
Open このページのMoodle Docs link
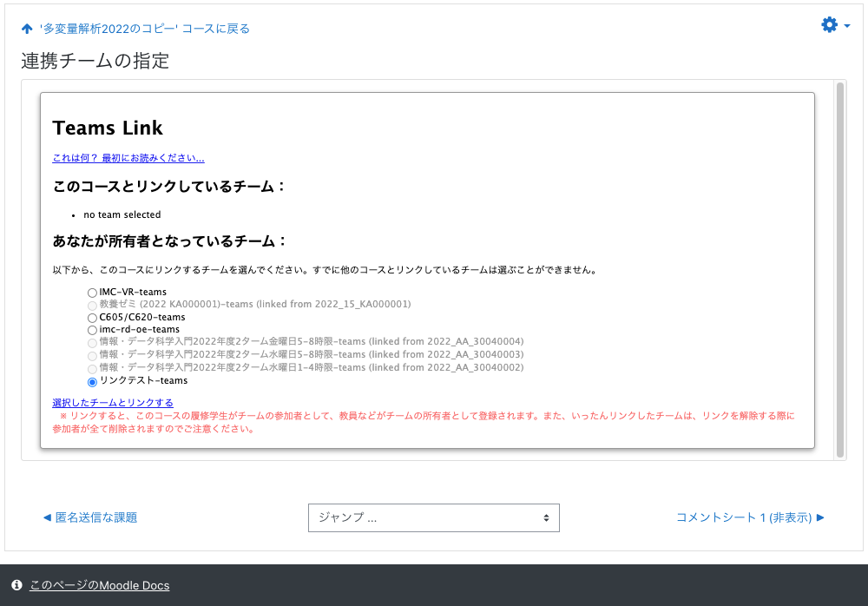pyautogui.click(x=99, y=585)
